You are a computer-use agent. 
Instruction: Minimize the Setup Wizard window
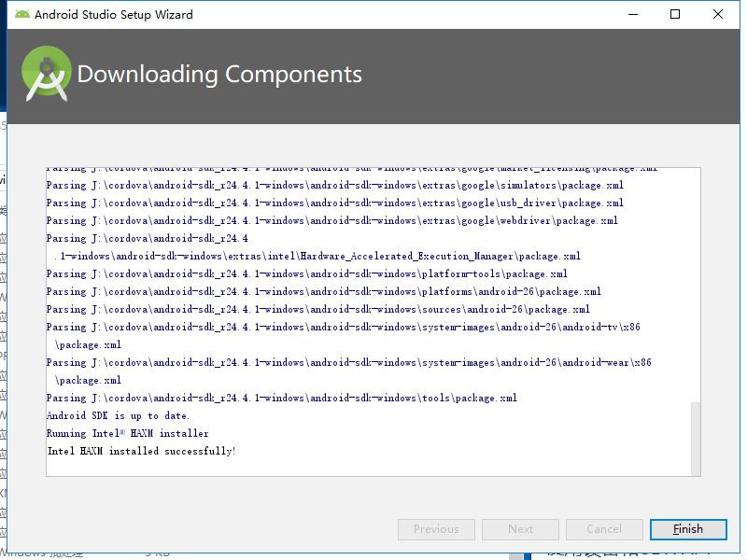[633, 14]
